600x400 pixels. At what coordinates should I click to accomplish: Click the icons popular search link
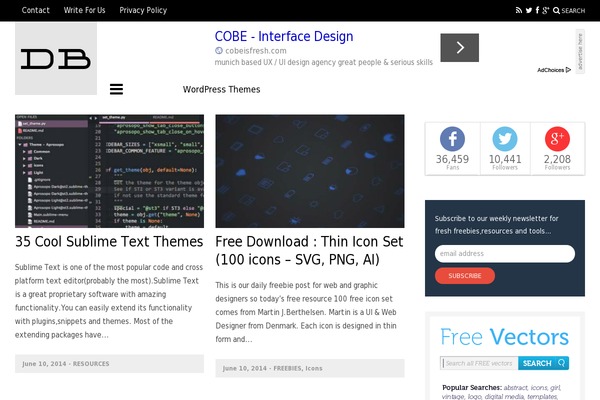[539, 387]
